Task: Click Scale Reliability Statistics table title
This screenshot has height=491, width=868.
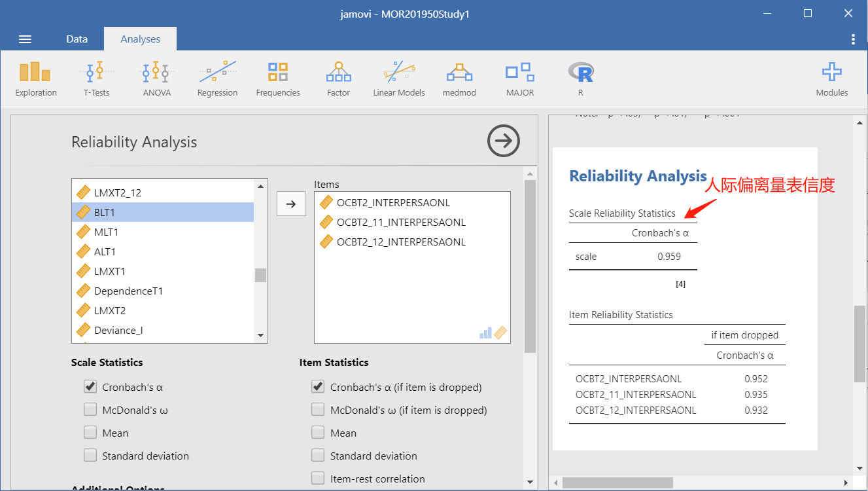Action: tap(622, 213)
